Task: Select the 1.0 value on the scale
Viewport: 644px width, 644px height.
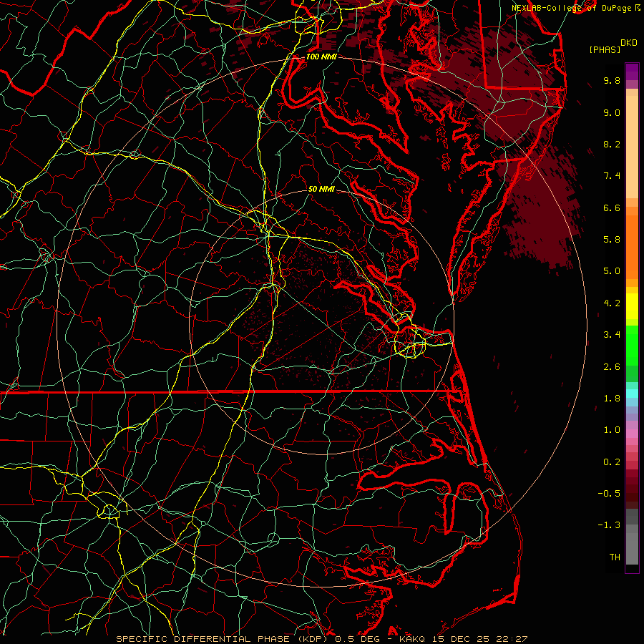Action: (612, 430)
